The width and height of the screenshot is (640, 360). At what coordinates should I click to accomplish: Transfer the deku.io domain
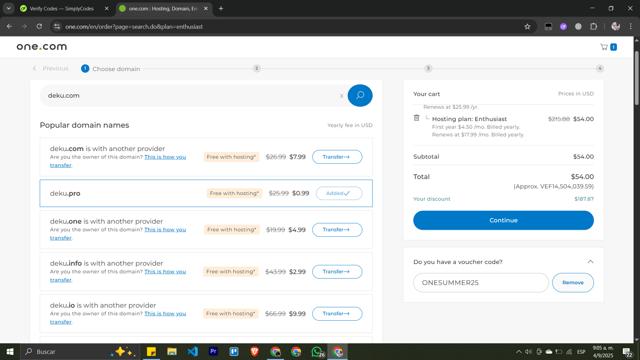[337, 313]
